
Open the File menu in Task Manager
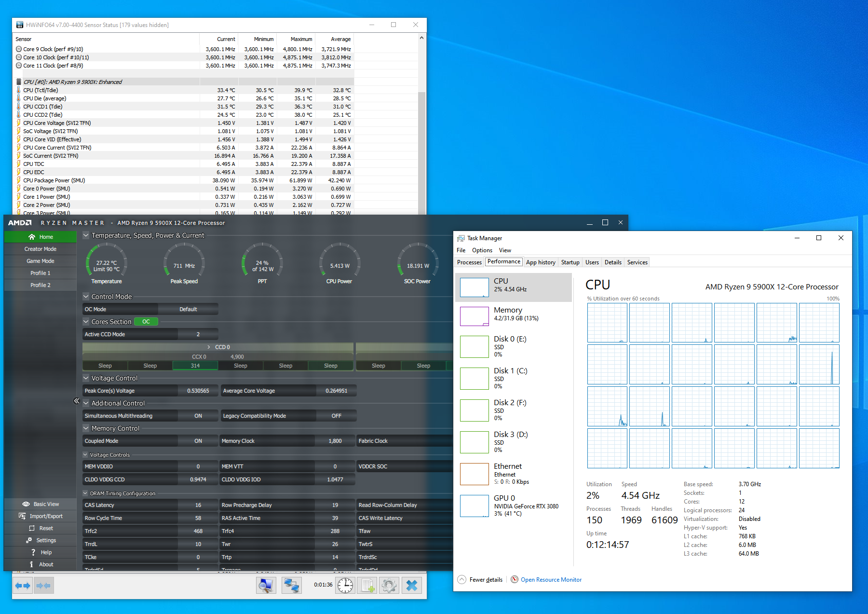point(461,250)
